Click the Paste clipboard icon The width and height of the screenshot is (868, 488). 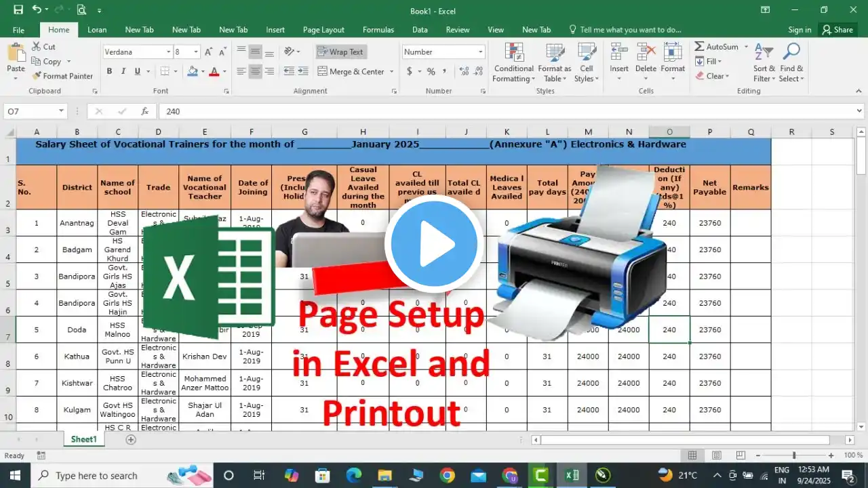tap(16, 53)
